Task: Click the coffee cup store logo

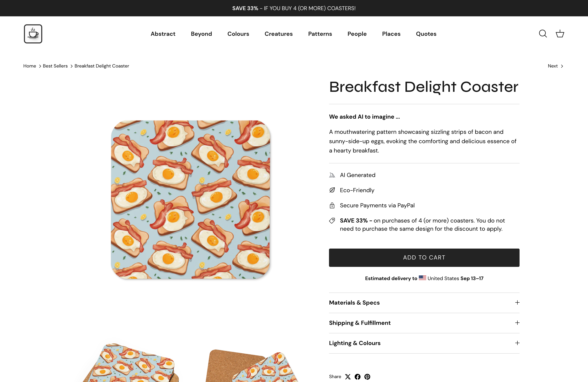Action: 33,34
